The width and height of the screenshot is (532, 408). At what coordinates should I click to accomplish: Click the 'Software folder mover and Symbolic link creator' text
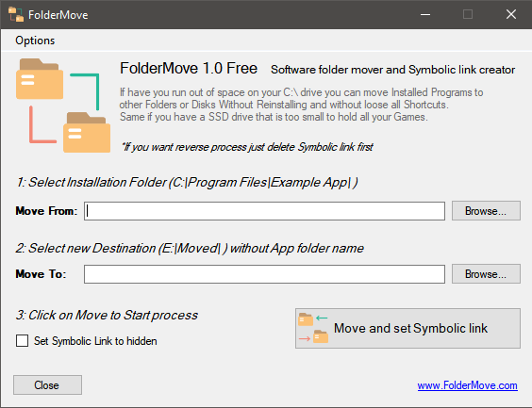[393, 70]
